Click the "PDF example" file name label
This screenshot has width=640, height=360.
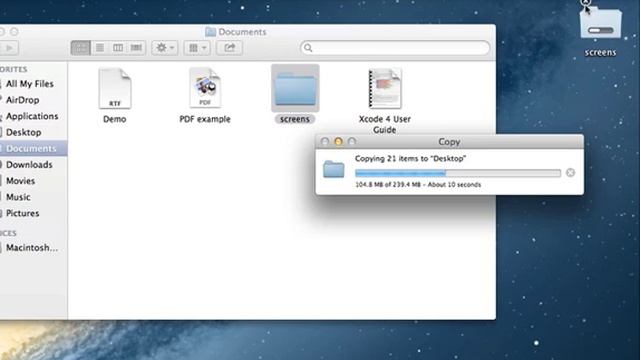pyautogui.click(x=205, y=119)
